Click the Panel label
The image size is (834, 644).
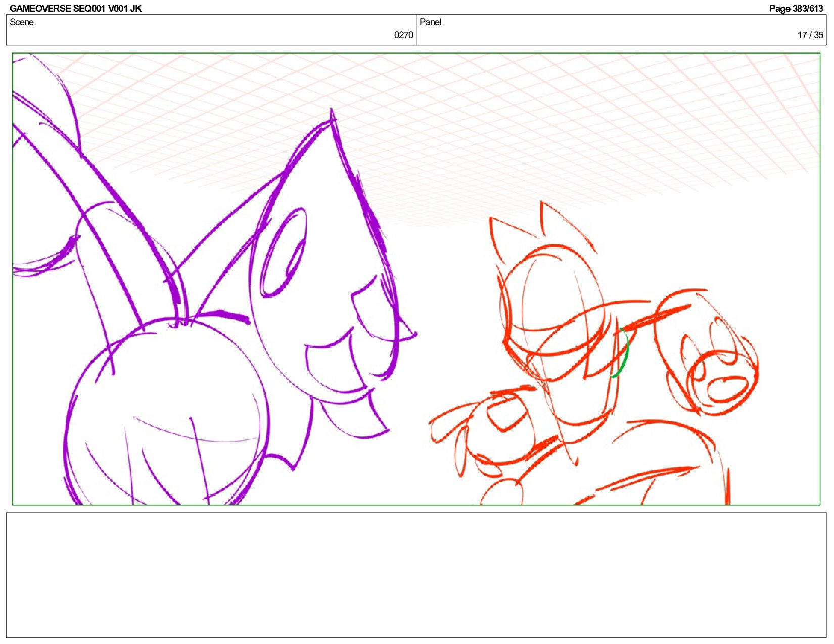(x=431, y=22)
